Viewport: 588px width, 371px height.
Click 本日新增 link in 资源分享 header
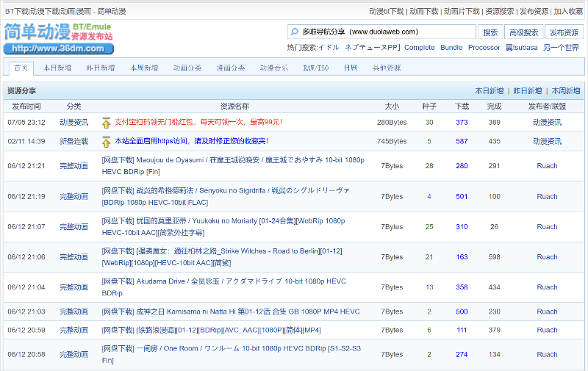pyautogui.click(x=490, y=91)
